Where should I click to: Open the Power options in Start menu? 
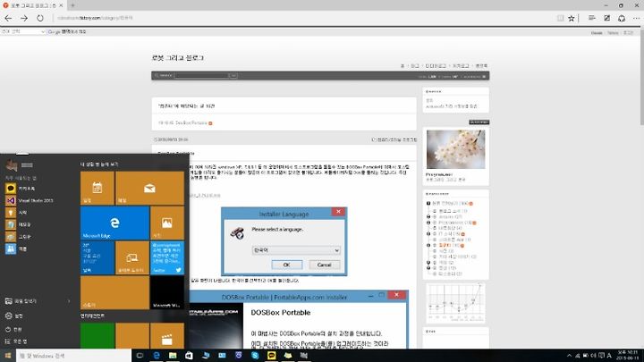pyautogui.click(x=14, y=329)
